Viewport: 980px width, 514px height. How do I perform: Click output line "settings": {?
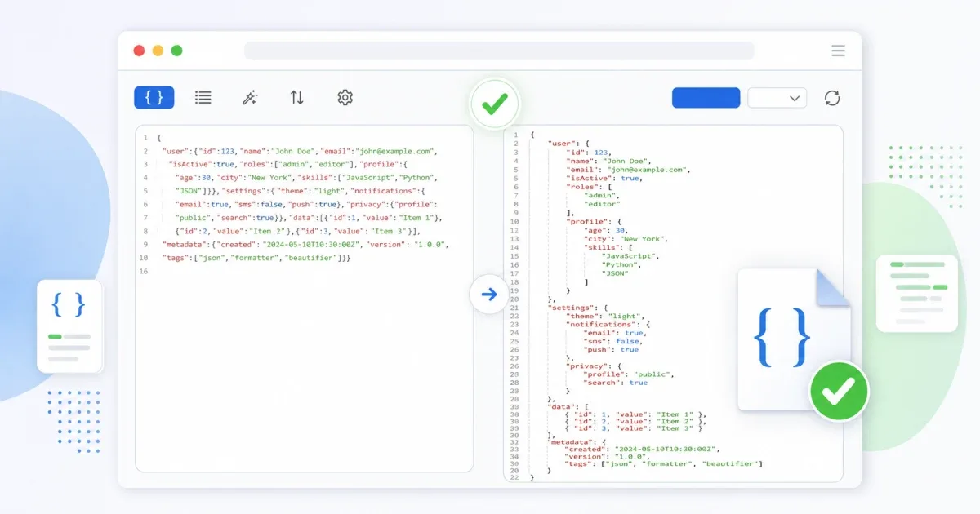[578, 308]
